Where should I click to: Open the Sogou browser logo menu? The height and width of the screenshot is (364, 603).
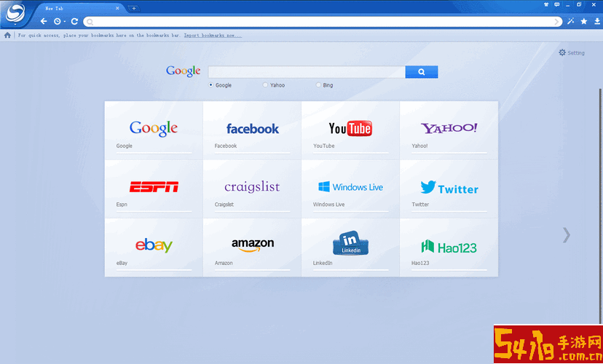[x=15, y=14]
